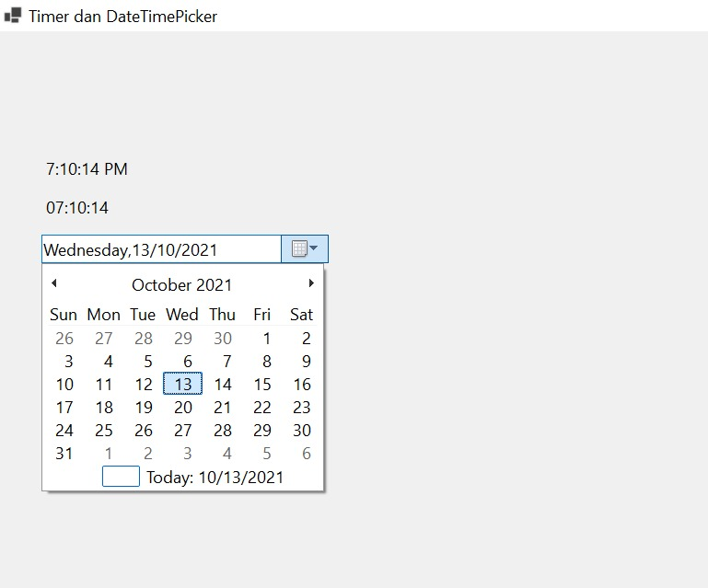This screenshot has height=588, width=708.
Task: Click the blue today rectangle marker
Action: (121, 476)
